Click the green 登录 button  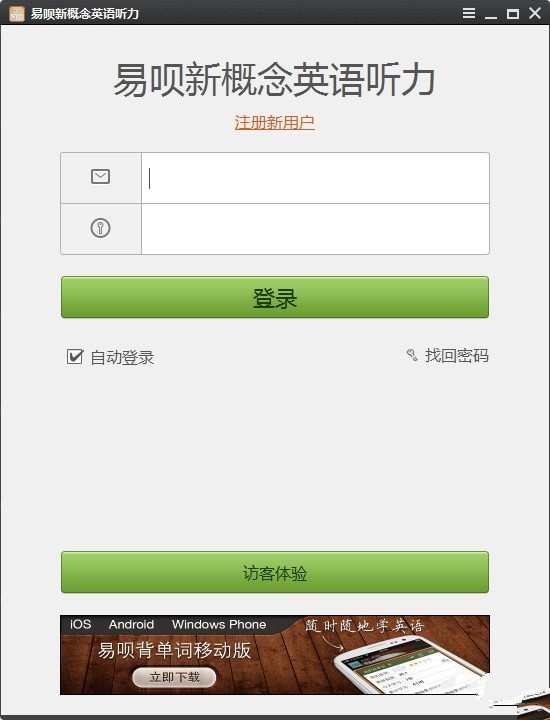pyautogui.click(x=275, y=297)
